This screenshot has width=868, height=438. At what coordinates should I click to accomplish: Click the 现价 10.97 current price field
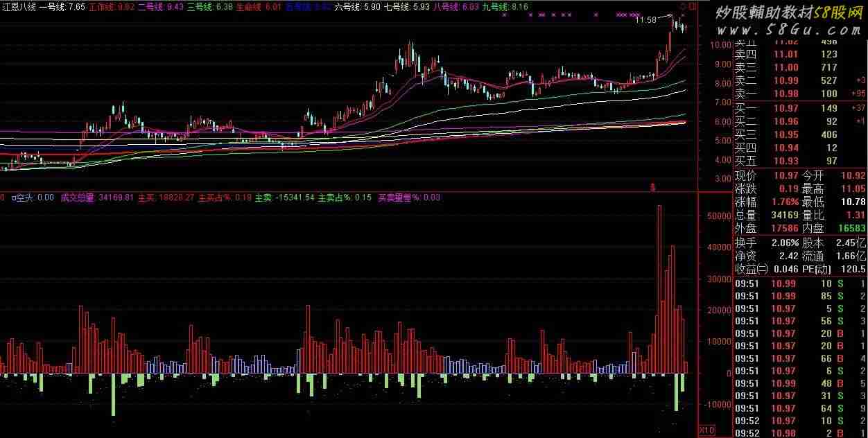tap(765, 176)
